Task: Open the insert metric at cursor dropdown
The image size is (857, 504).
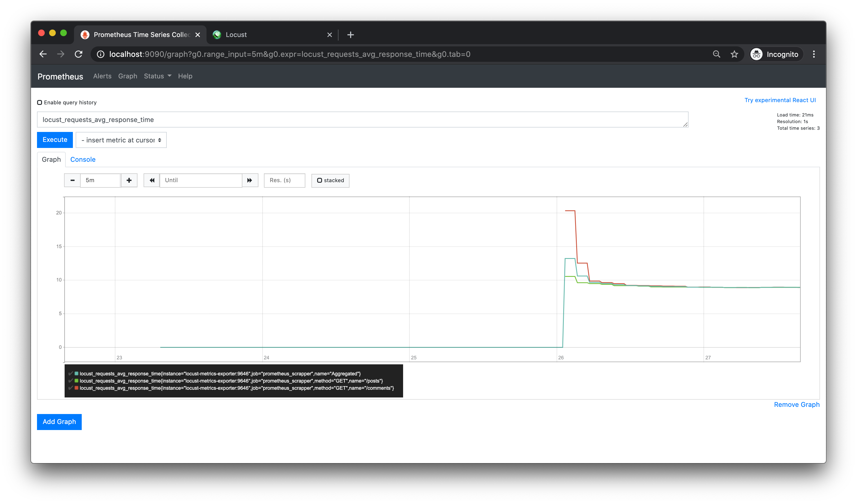Action: pyautogui.click(x=121, y=140)
